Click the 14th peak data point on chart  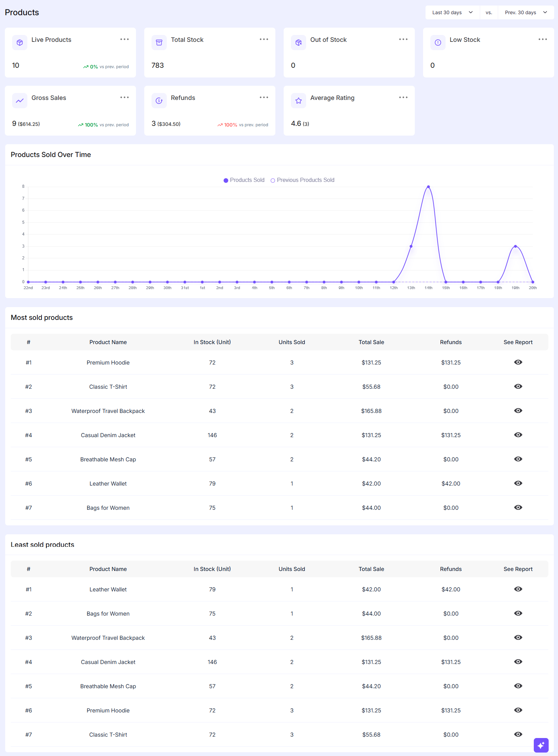pyautogui.click(x=428, y=187)
